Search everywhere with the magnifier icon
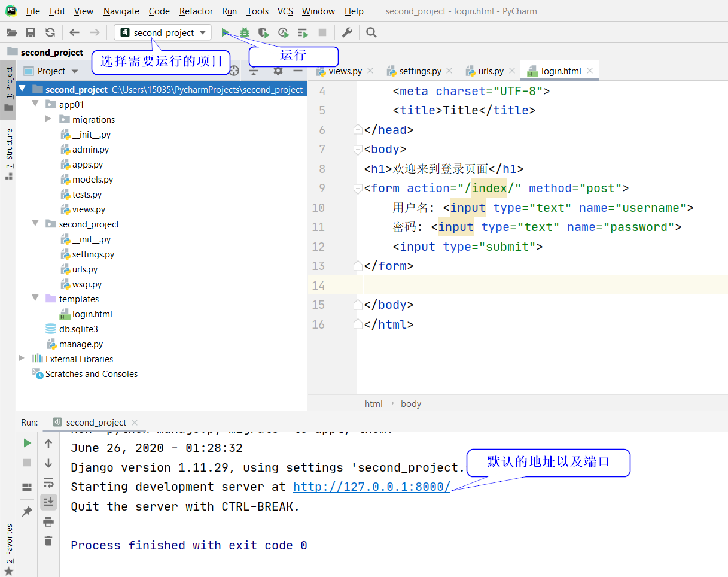This screenshot has width=728, height=577. [x=371, y=32]
